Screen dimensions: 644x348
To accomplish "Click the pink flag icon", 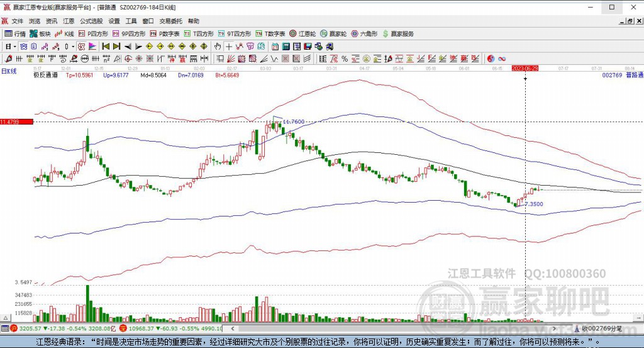I will click(92, 47).
